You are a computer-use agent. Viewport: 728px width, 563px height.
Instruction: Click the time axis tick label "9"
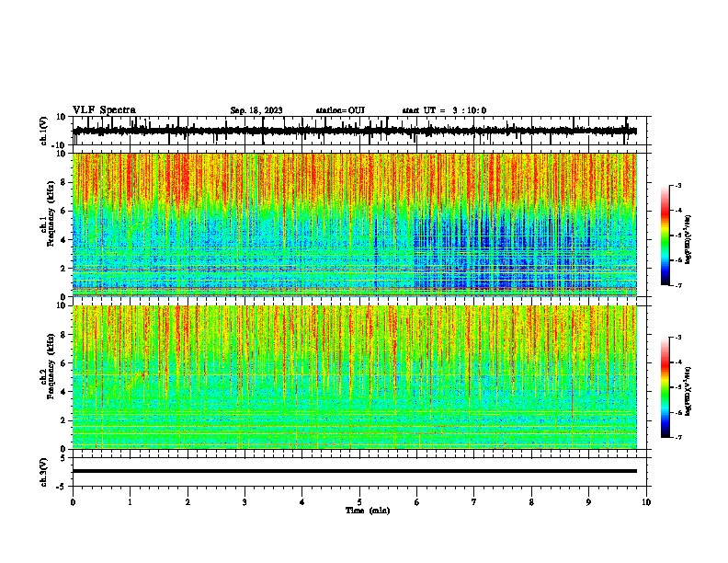point(588,502)
